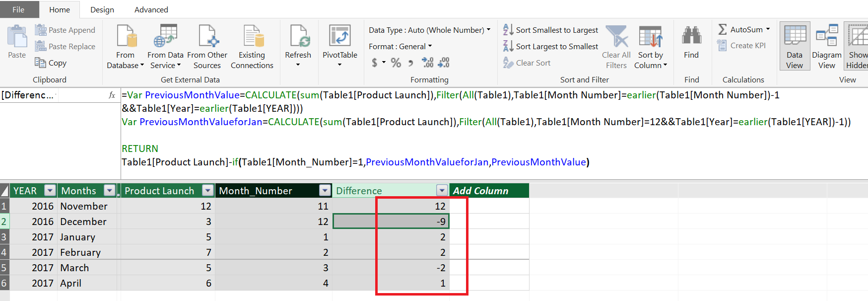Open the File tab
The width and height of the screenshot is (868, 301).
pos(19,9)
